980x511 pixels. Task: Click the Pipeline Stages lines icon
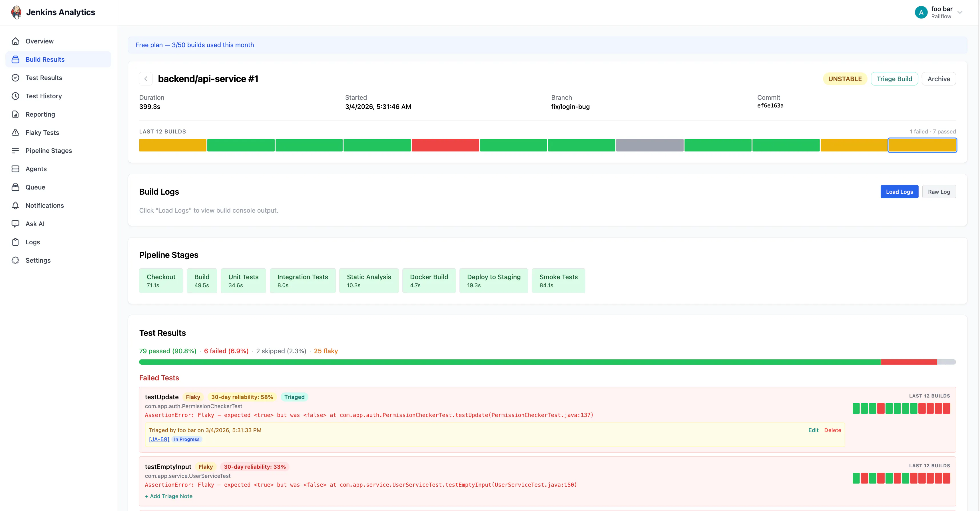tap(15, 150)
